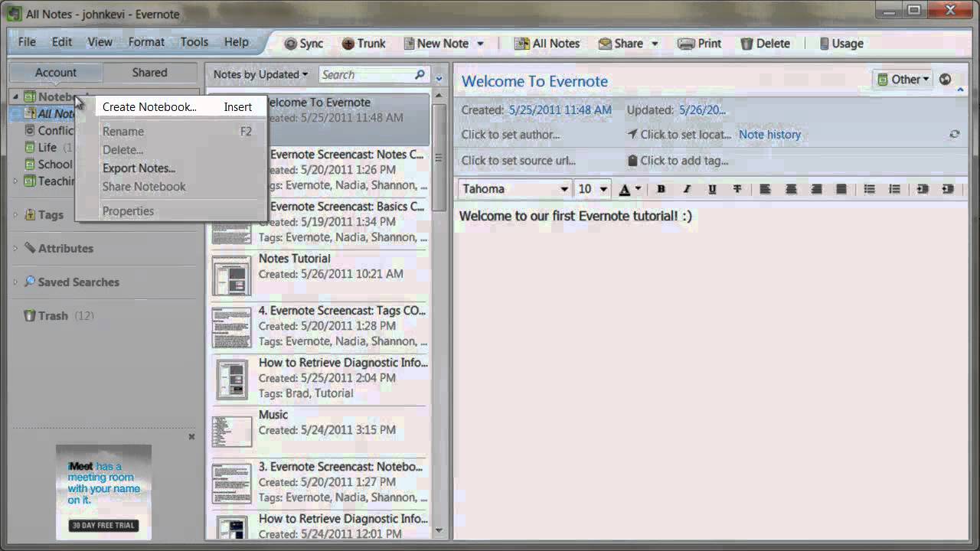Open the Tahoma font dropdown

tap(564, 189)
